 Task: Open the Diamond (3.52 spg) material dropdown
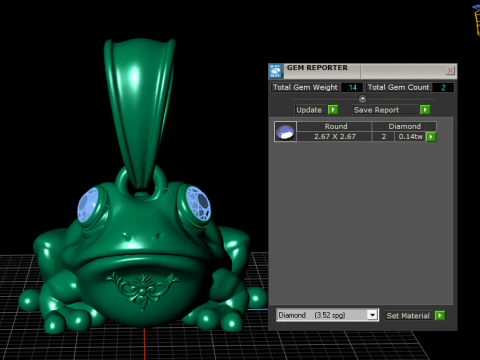(327, 315)
